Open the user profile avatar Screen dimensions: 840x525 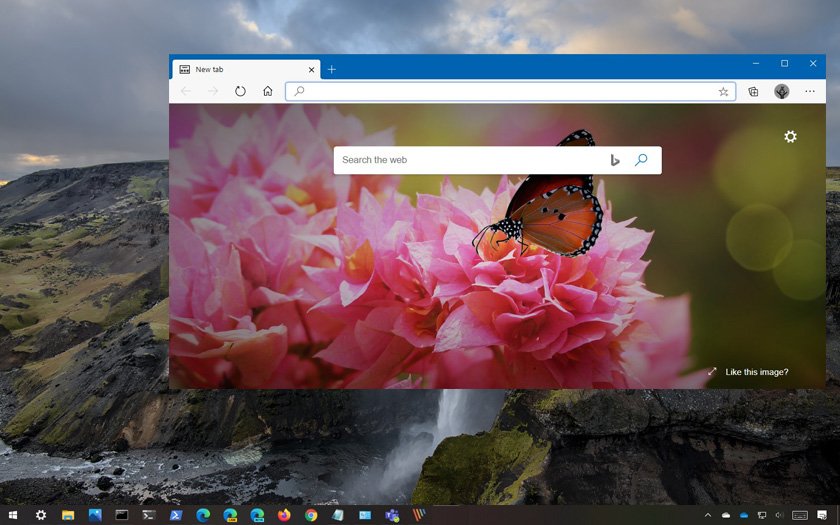782,91
